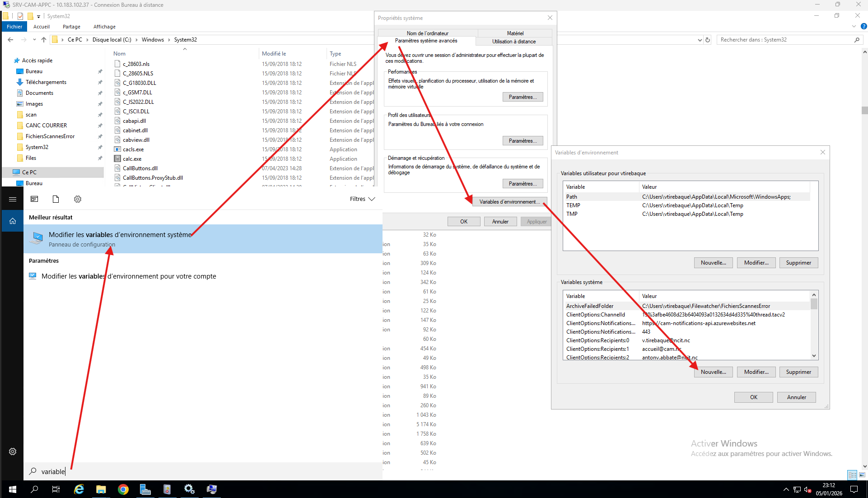Expand the address bar history dropdown
The image size is (868, 498).
700,40
